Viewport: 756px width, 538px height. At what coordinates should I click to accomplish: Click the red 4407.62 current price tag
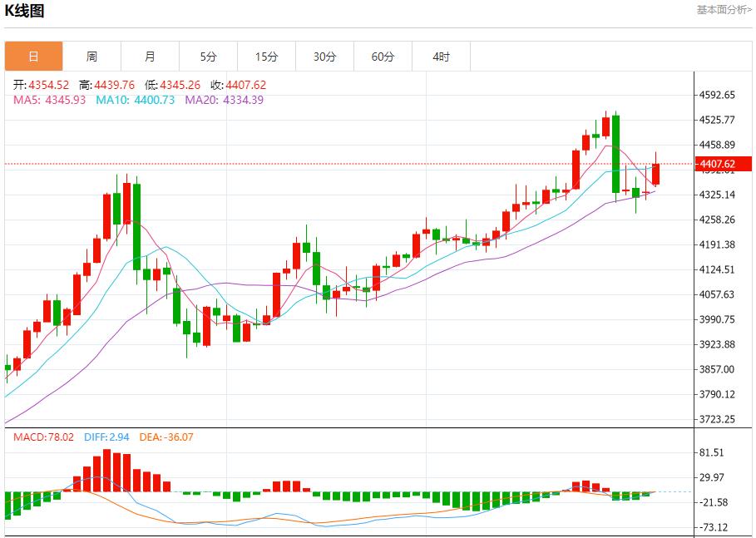[x=716, y=164]
